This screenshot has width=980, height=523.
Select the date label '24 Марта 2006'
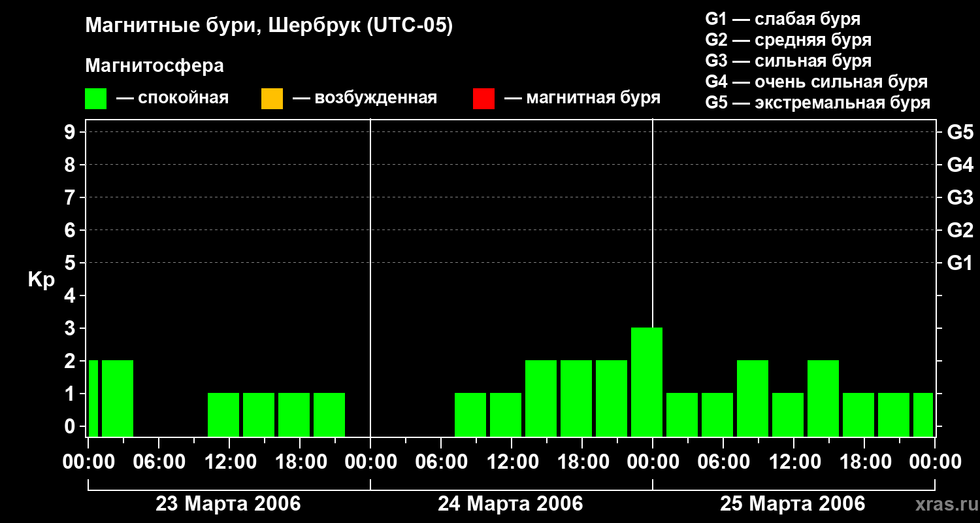pyautogui.click(x=510, y=504)
